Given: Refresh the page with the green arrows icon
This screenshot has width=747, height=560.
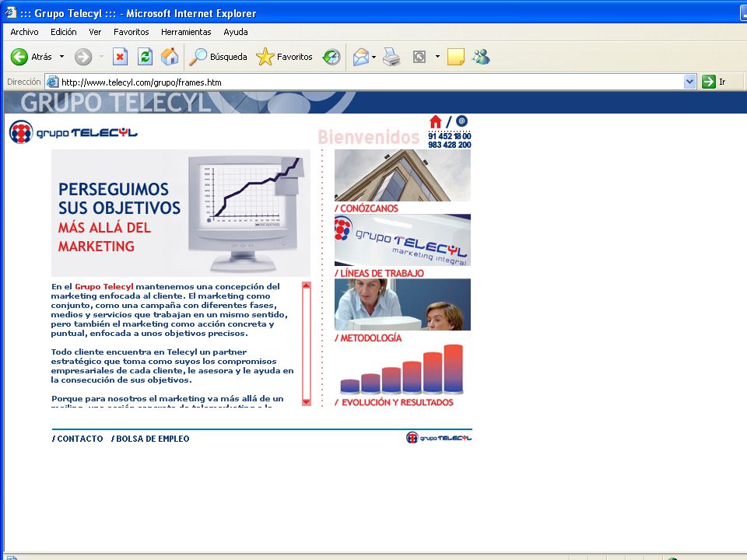Looking at the screenshot, I should click(145, 57).
